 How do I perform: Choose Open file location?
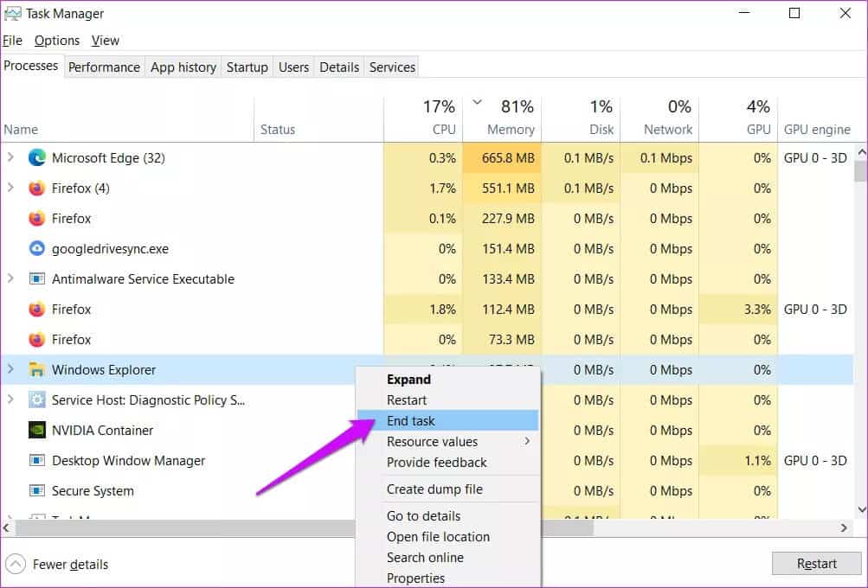(x=447, y=537)
